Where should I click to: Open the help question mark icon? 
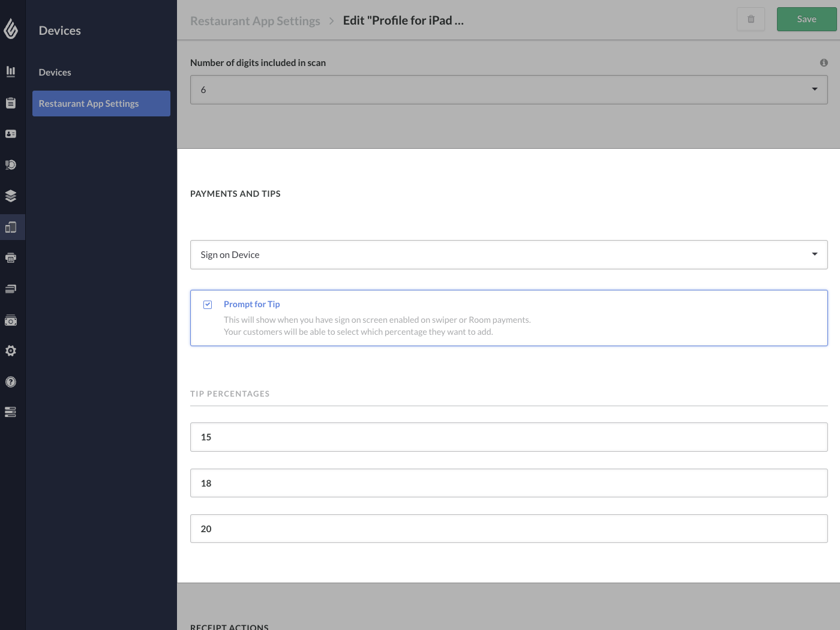click(11, 382)
